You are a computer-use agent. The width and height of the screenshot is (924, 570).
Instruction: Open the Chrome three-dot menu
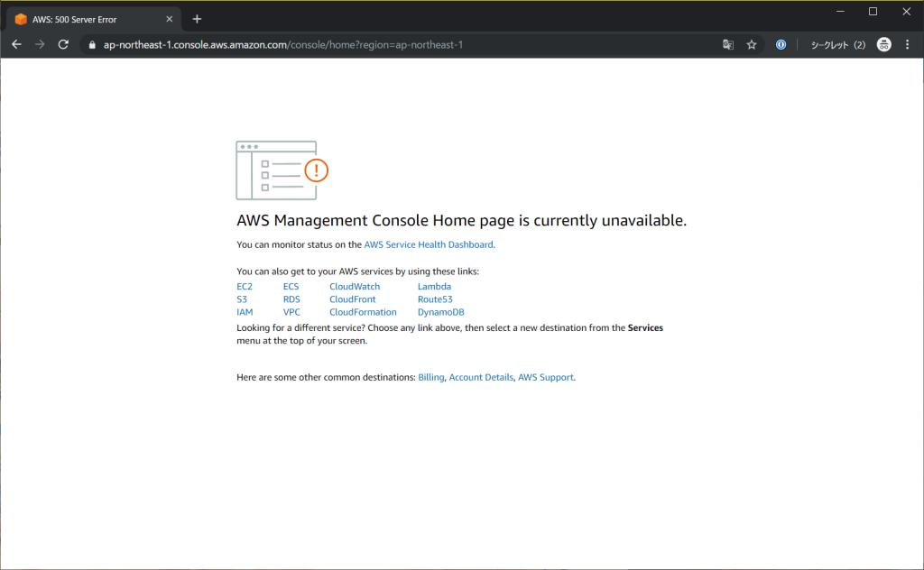coord(908,45)
